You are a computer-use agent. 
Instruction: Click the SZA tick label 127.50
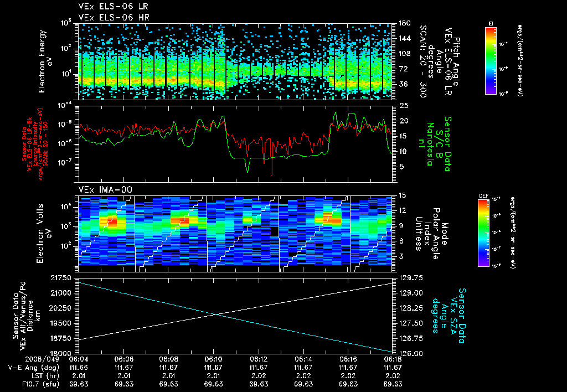coord(410,323)
